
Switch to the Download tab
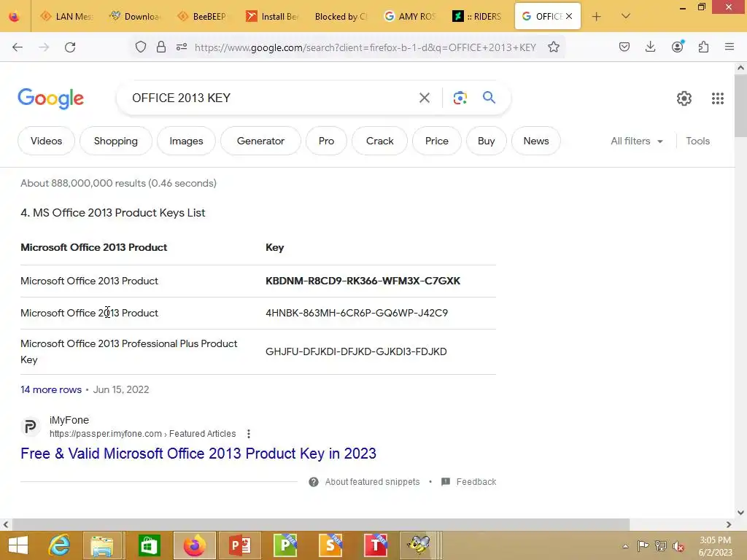135,16
